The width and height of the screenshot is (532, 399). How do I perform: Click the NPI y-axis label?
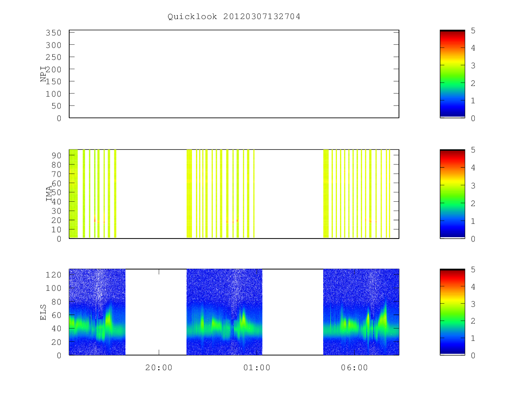pos(44,74)
